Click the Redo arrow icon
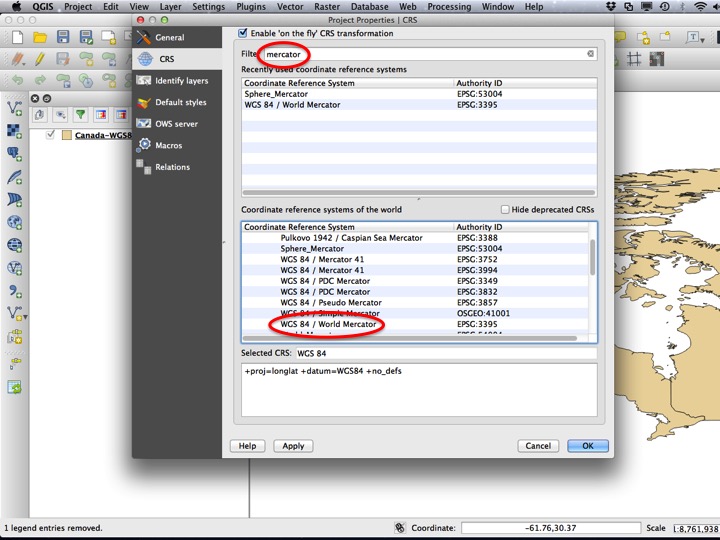 40,80
